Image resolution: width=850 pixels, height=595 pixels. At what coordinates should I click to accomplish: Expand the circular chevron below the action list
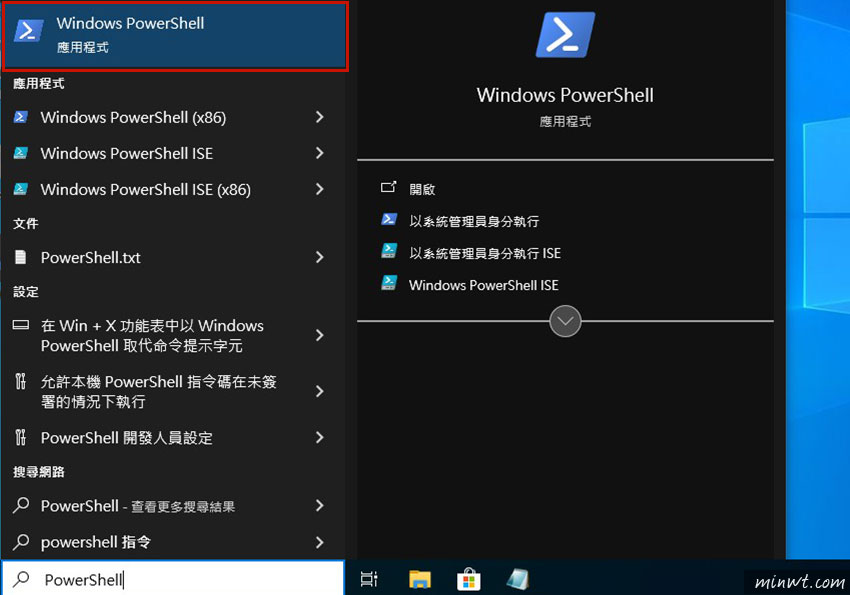[565, 321]
